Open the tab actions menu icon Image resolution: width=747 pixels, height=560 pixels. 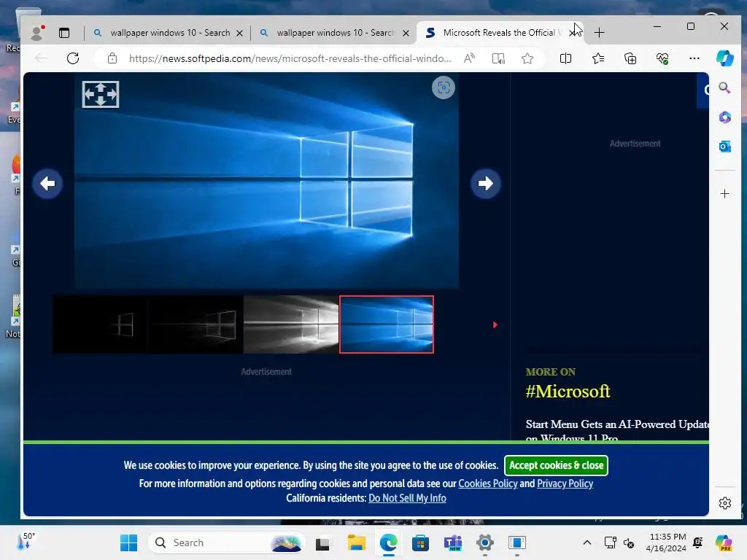[64, 33]
